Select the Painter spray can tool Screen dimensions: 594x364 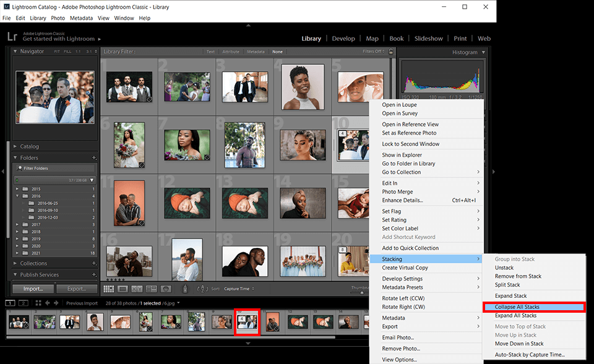coord(185,289)
